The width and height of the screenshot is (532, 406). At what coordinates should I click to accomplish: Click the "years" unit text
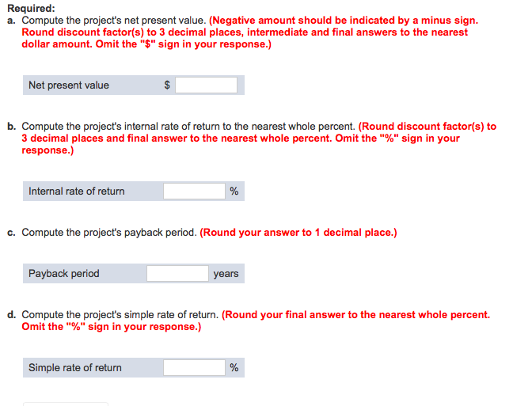pos(226,274)
